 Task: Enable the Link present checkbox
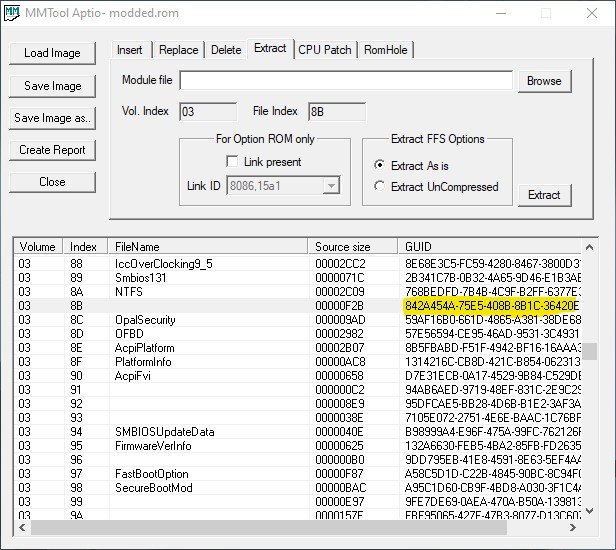232,161
